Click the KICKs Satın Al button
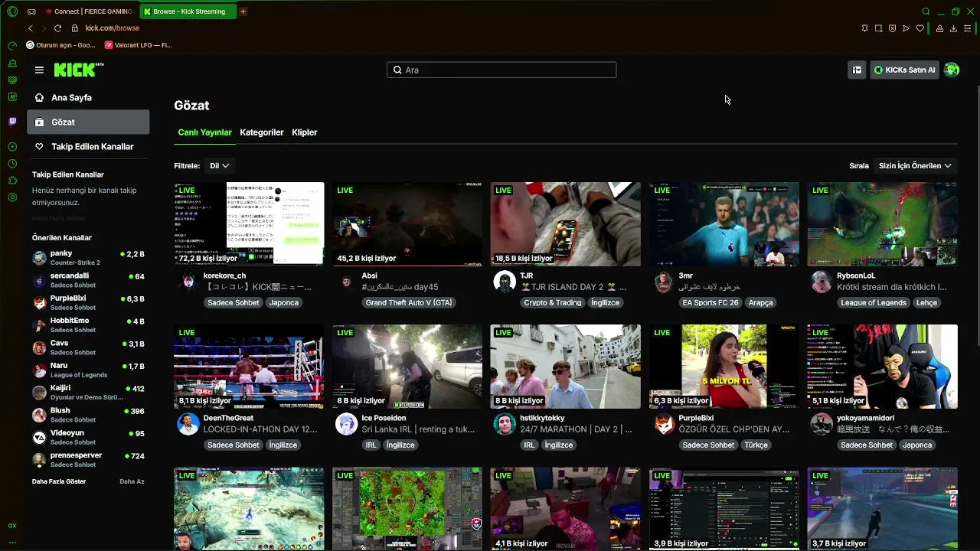The height and width of the screenshot is (551, 980). coord(904,70)
